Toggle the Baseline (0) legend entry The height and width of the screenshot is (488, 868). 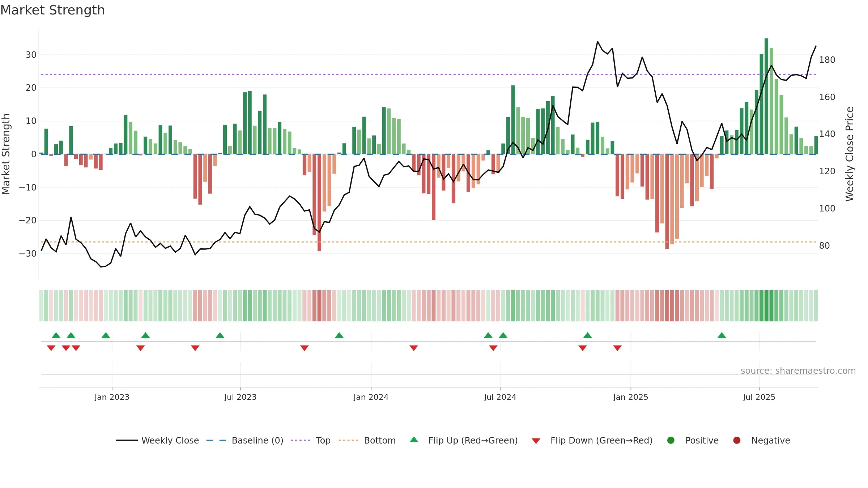[x=245, y=440]
